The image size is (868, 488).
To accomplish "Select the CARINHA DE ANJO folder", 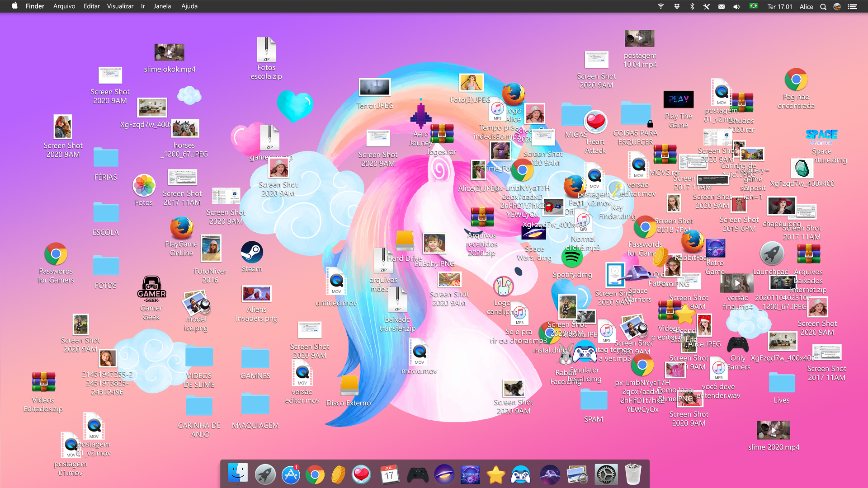I will click(199, 405).
